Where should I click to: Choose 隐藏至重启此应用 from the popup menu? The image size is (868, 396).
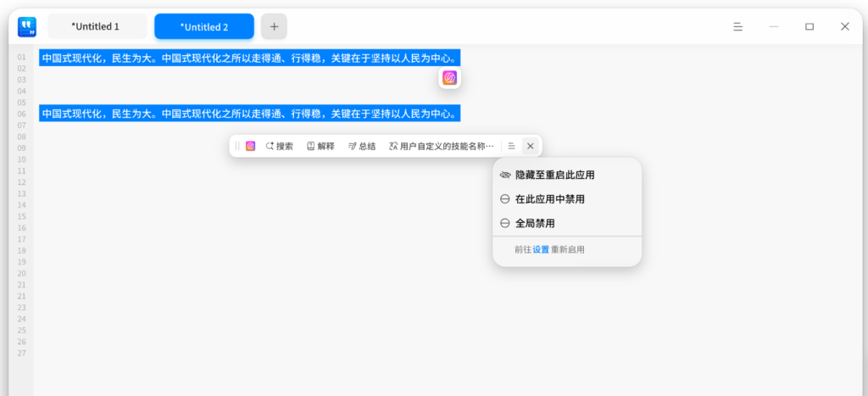[554, 175]
